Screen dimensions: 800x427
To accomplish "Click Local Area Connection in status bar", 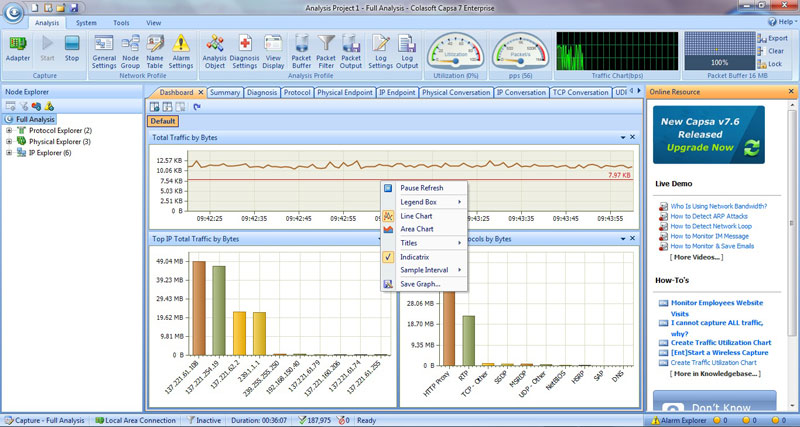I will (x=135, y=421).
